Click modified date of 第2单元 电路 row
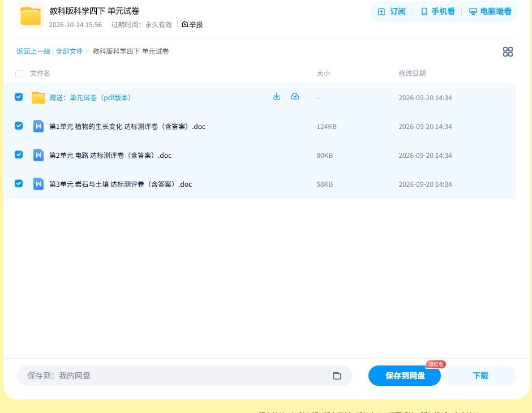532x413 pixels. coord(425,155)
